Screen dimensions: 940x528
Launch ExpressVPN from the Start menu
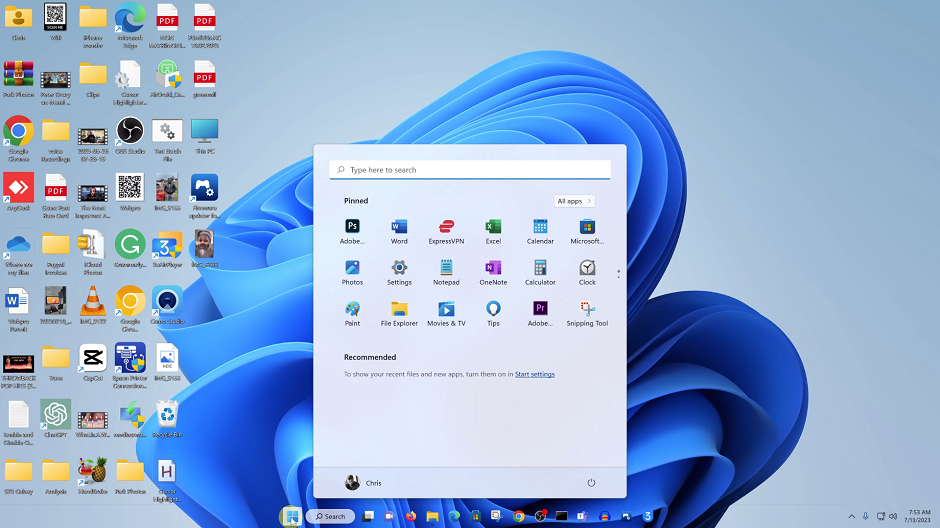point(446,227)
